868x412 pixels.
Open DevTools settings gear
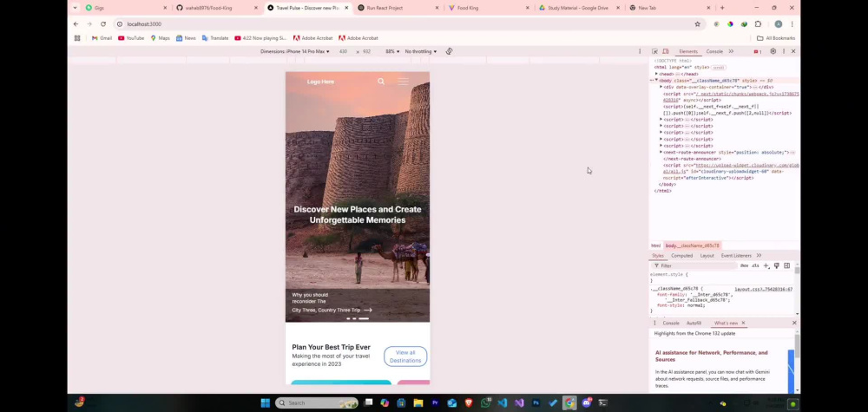pyautogui.click(x=773, y=51)
